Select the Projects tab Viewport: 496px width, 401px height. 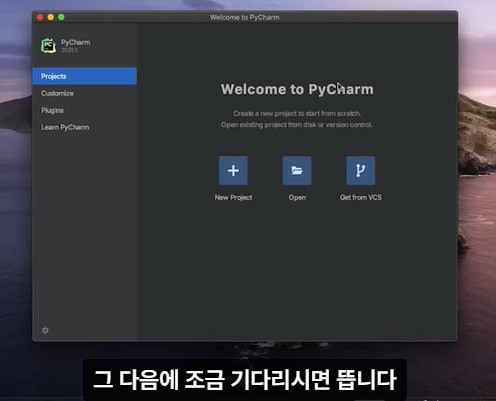85,76
